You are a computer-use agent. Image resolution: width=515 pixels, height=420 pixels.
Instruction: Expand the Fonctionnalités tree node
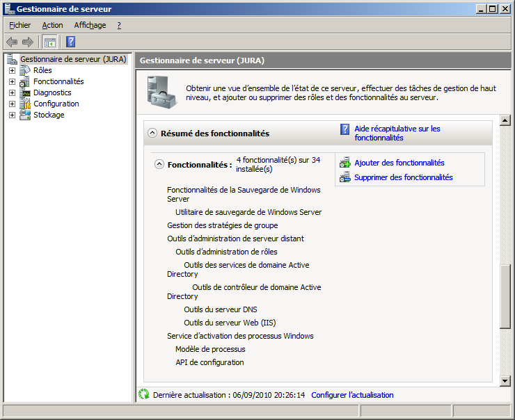[x=12, y=81]
